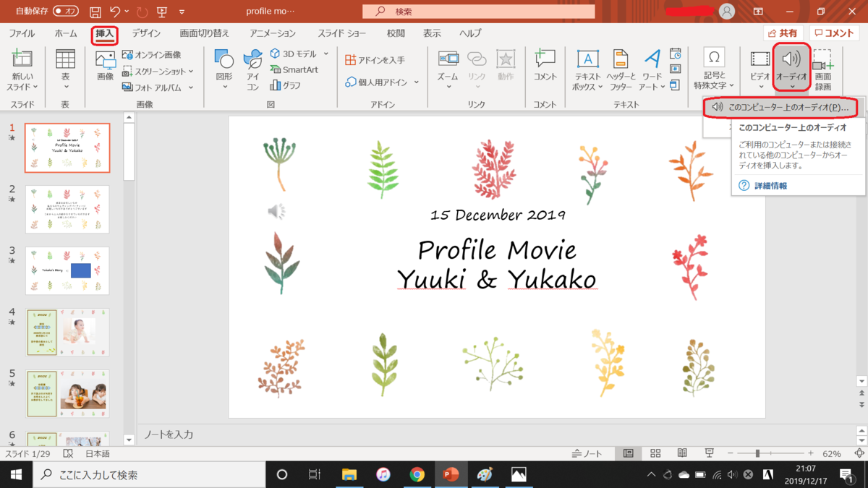Image resolution: width=868 pixels, height=488 pixels.
Task: Open the ビデオ dropdown
Action: 759,69
